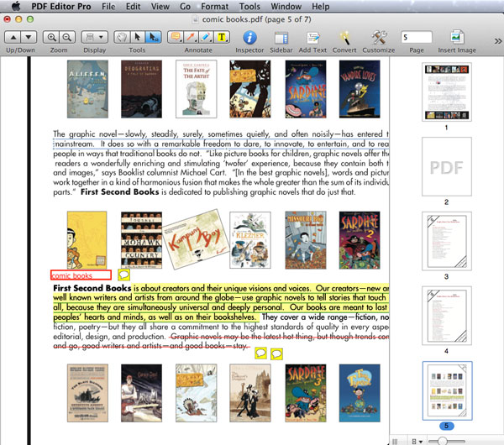Click the Sardine 3 book cover
The height and width of the screenshot is (445, 504).
coord(306,393)
